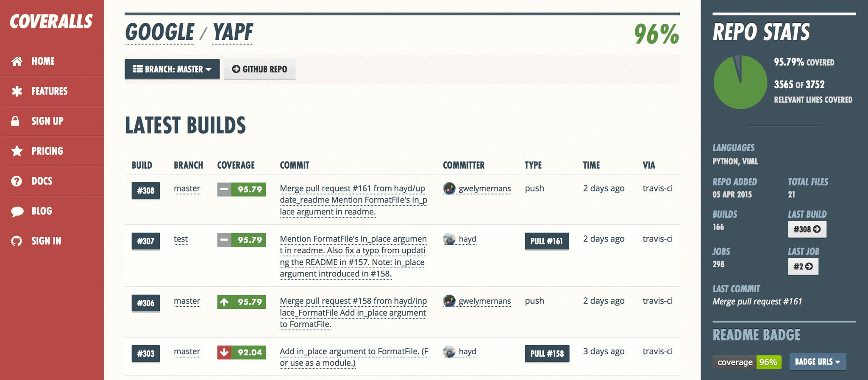The height and width of the screenshot is (380, 868).
Task: Open the Badge URLs dropdown
Action: pyautogui.click(x=818, y=362)
